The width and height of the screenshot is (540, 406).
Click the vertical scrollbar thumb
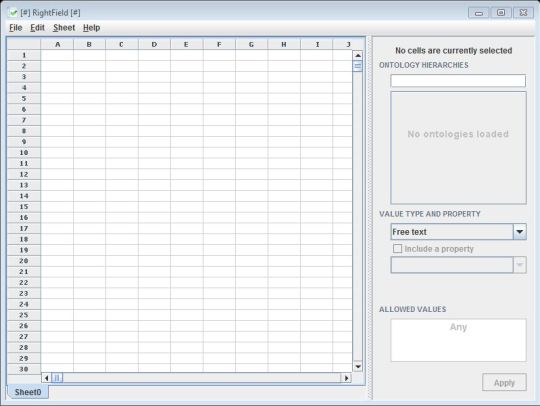pos(358,66)
